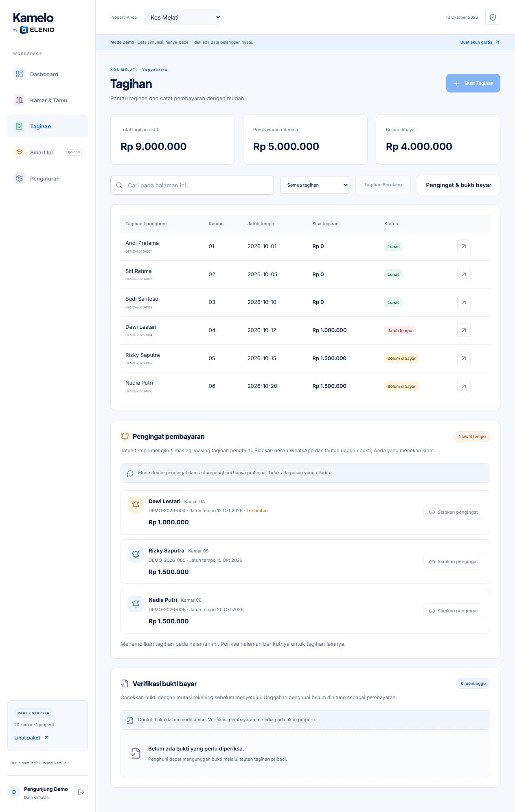
Task: Open Dewi Lestari's bill detail arrow
Action: click(464, 330)
